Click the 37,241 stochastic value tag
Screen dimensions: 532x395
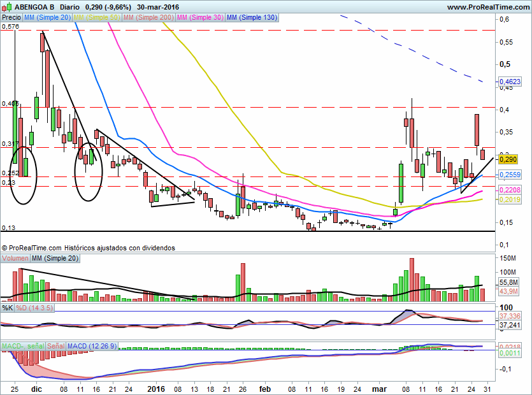[x=510, y=325]
